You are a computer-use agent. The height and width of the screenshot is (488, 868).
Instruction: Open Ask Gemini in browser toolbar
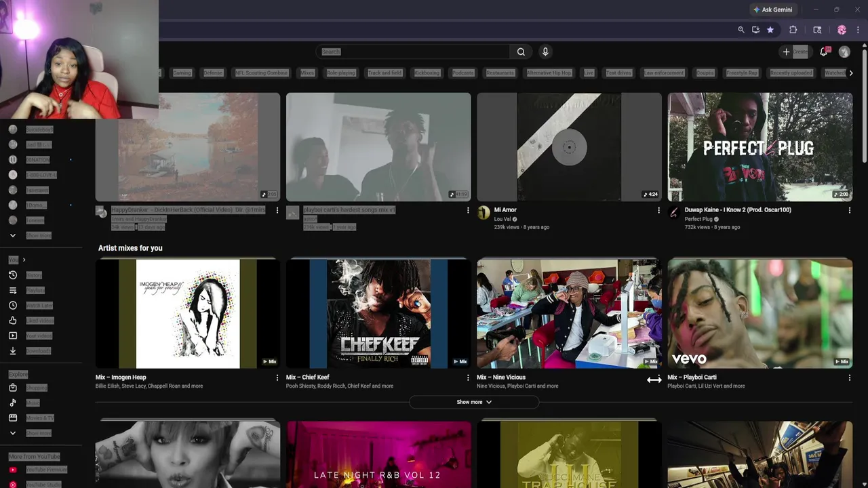coord(772,9)
